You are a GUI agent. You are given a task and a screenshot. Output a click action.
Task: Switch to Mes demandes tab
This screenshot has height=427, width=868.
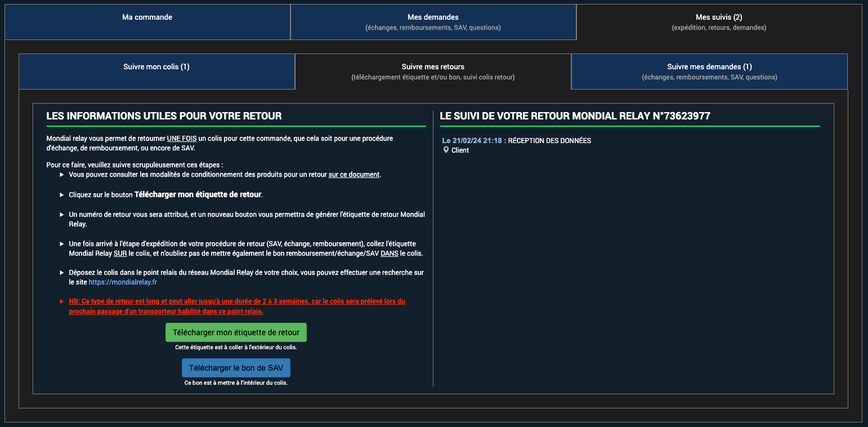[433, 22]
